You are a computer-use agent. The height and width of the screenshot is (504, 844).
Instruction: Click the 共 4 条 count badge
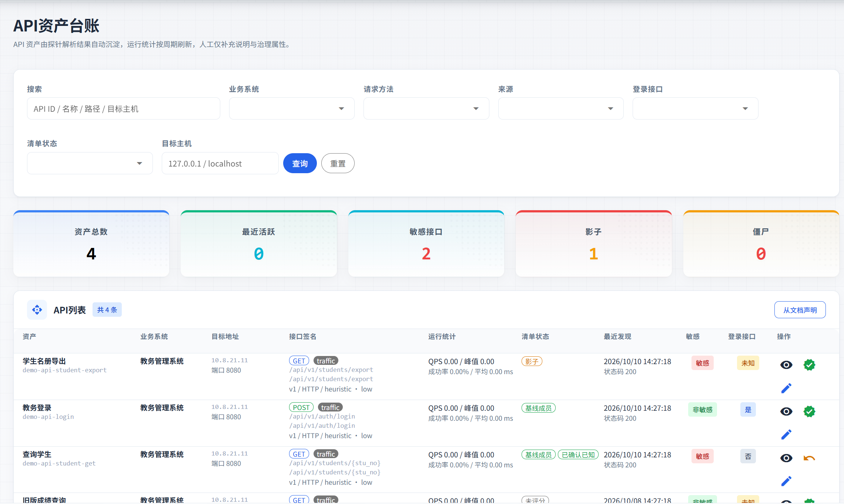[107, 310]
